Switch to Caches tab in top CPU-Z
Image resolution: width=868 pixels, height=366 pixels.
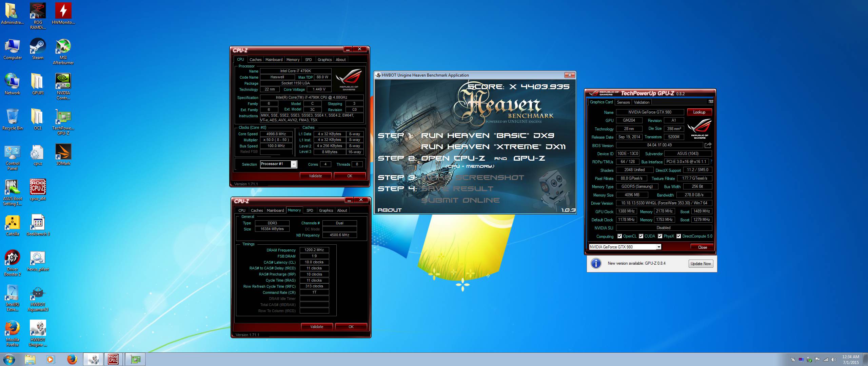coord(255,60)
